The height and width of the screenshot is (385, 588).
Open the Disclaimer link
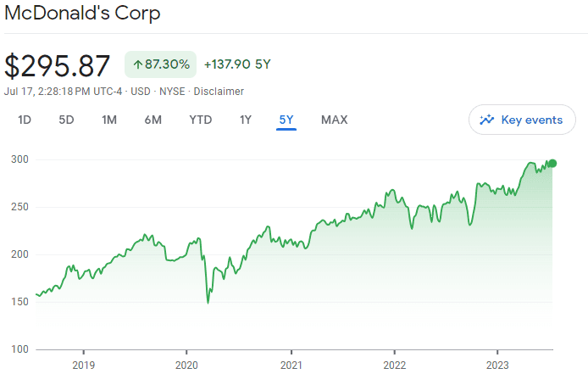pyautogui.click(x=219, y=91)
